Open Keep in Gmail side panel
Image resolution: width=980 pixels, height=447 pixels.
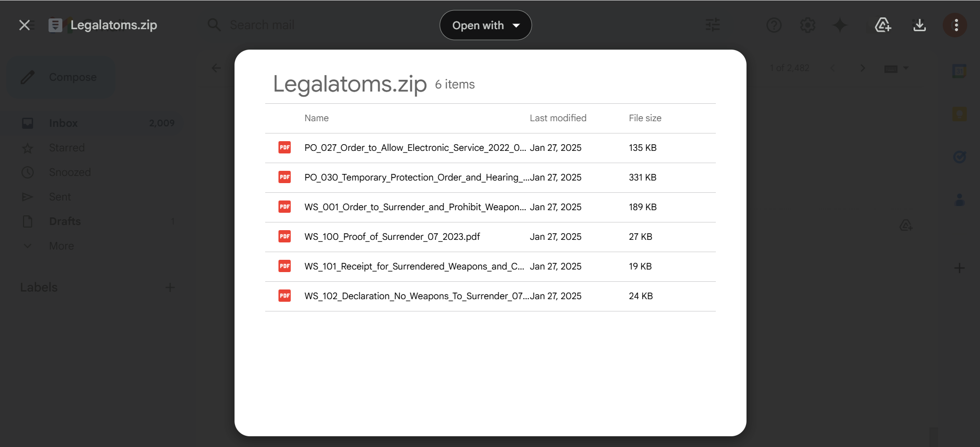tap(960, 114)
